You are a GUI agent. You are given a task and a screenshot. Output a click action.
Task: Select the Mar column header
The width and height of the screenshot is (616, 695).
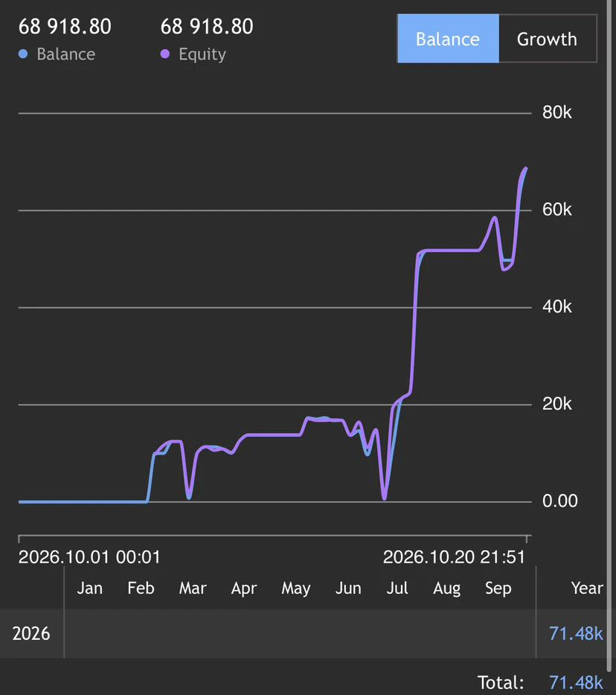coord(193,588)
